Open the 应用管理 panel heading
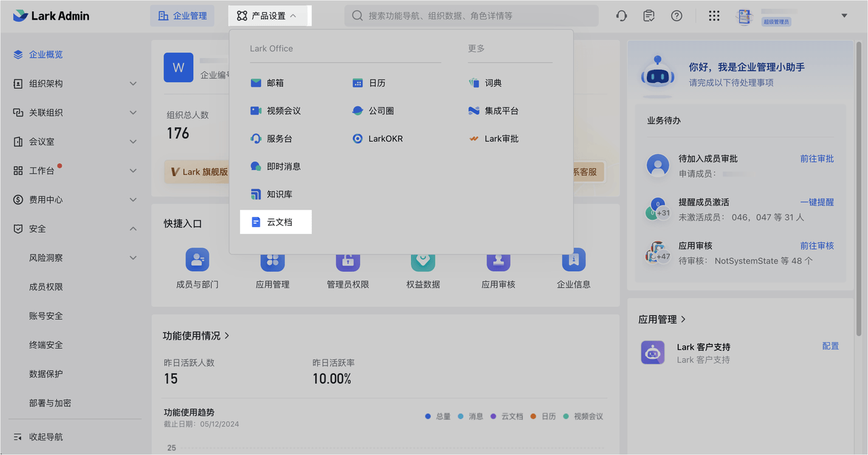Viewport: 868px width, 455px height. click(x=662, y=319)
